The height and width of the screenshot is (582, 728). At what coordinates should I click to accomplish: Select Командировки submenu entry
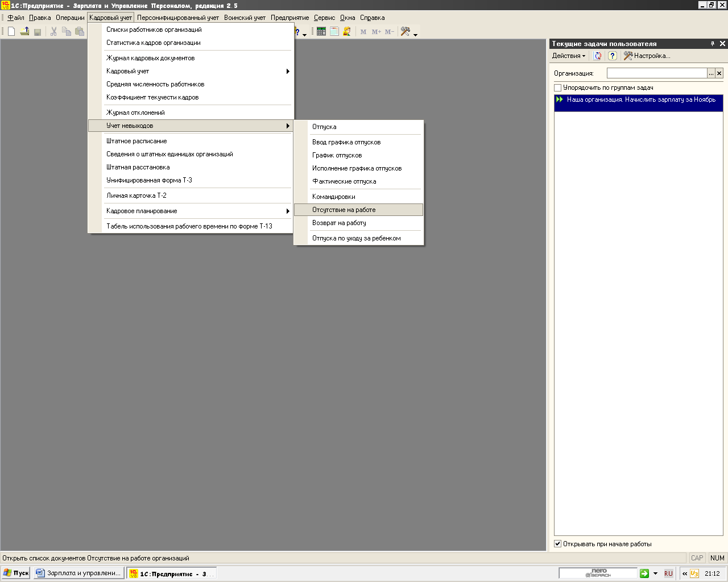point(359,197)
